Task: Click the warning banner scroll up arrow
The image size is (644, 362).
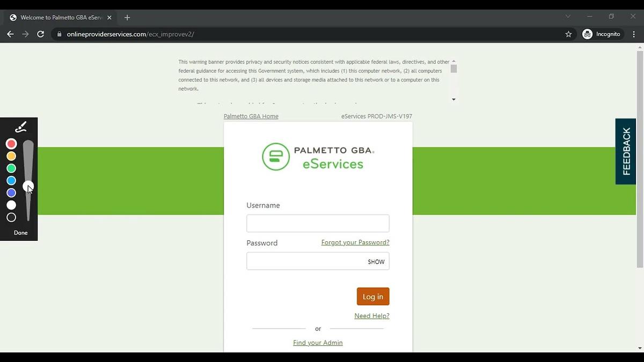Action: [453, 61]
